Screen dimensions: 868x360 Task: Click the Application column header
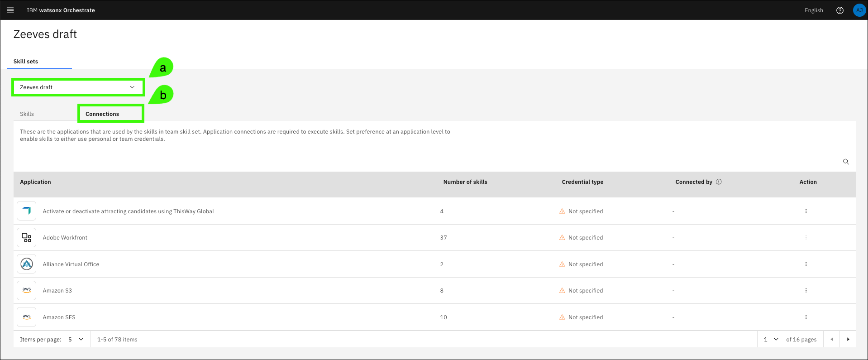[x=35, y=182]
